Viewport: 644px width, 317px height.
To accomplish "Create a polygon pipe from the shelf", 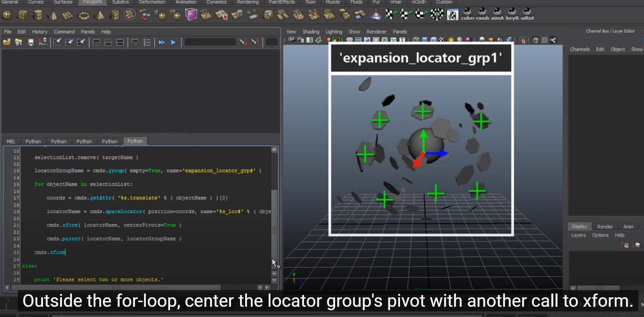I will [x=114, y=15].
